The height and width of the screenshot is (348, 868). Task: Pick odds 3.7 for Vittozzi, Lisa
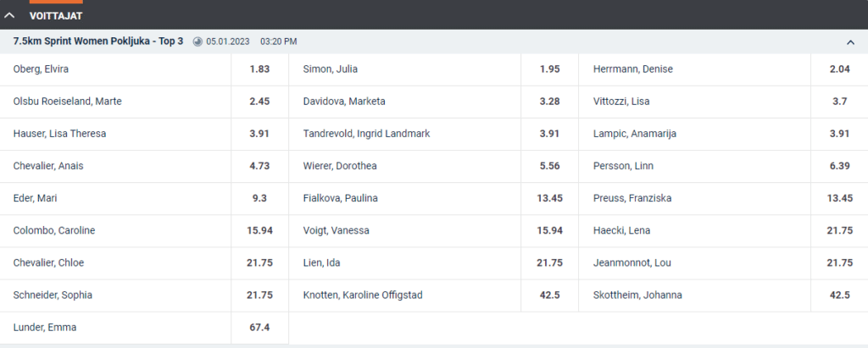tap(840, 102)
